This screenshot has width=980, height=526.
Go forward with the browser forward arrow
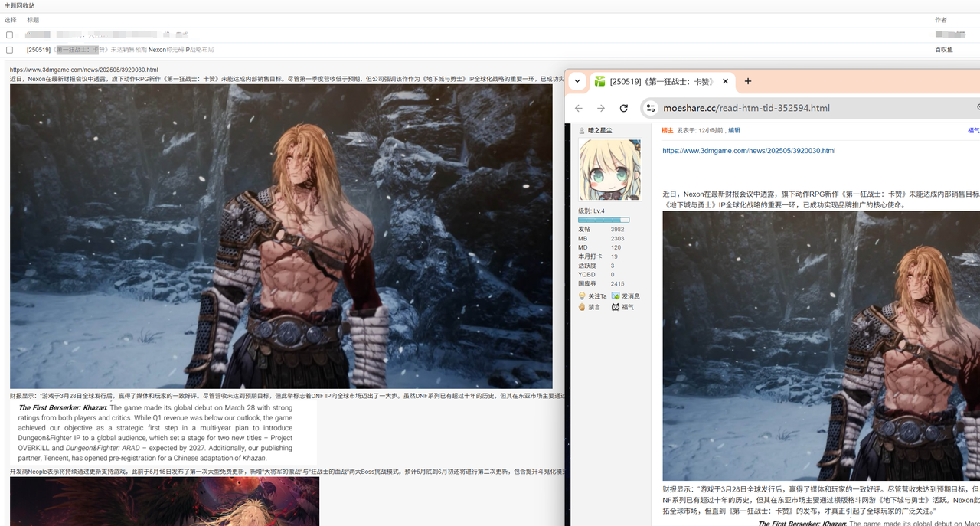[601, 108]
